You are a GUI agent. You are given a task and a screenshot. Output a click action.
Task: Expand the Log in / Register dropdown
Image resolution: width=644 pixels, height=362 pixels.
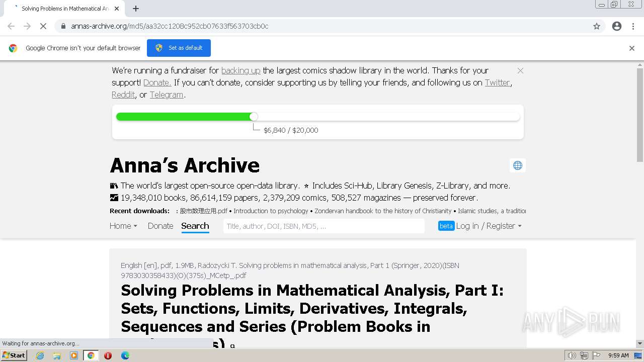[x=489, y=226]
